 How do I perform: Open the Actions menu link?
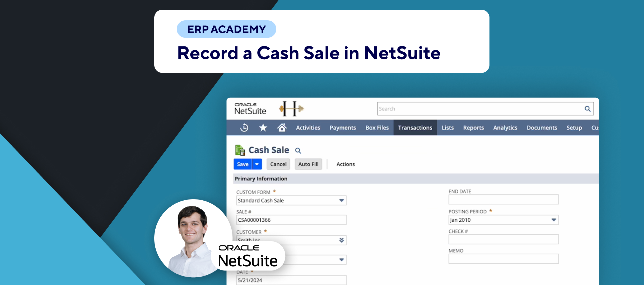346,164
